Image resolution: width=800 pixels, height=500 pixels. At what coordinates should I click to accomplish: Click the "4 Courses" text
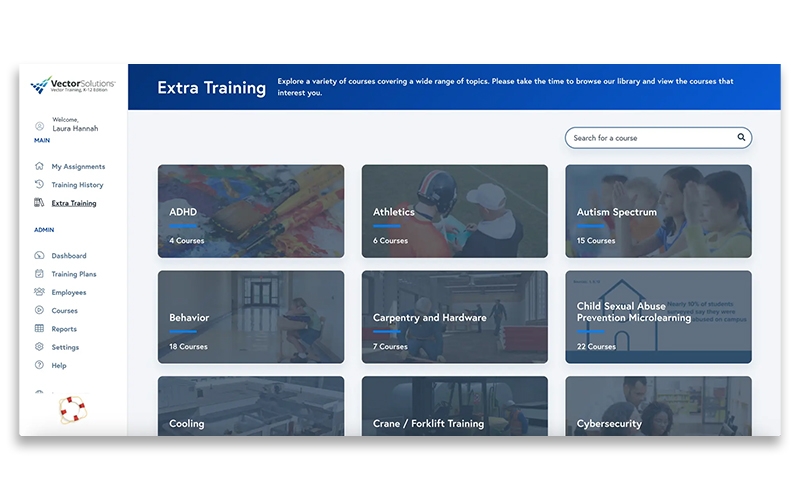tap(187, 240)
